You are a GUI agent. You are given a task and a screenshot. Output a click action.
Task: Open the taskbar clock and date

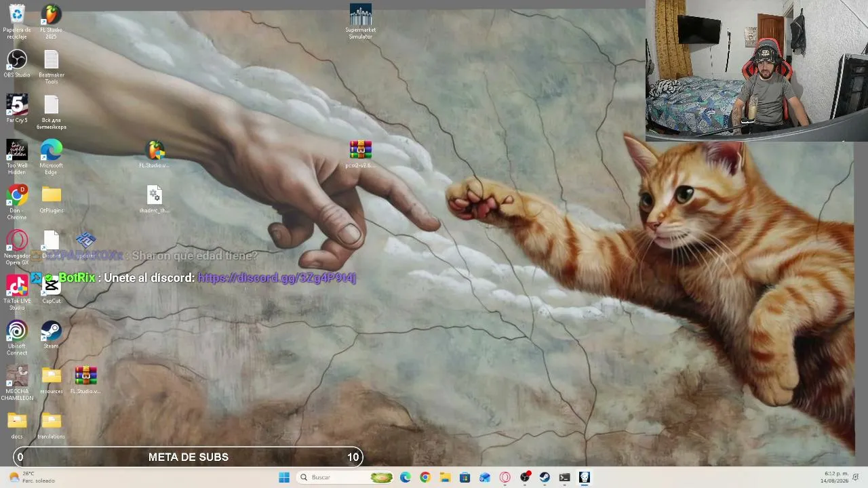pos(835,477)
